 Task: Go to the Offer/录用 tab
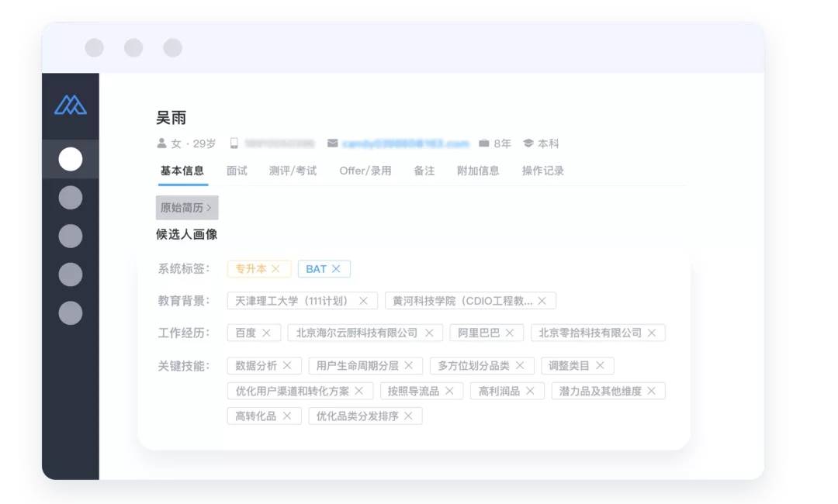coord(365,171)
